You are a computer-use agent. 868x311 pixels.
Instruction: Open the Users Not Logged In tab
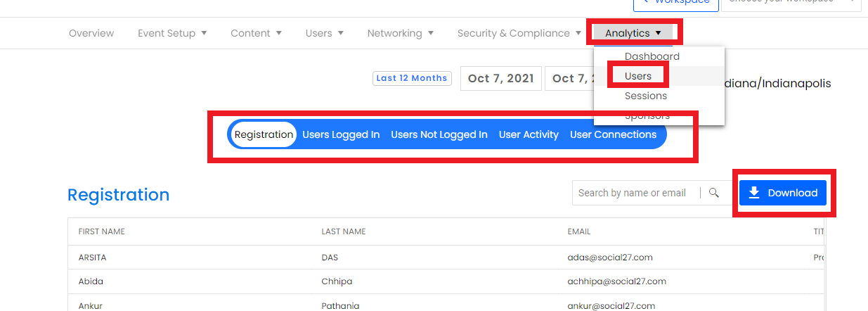pyautogui.click(x=439, y=134)
